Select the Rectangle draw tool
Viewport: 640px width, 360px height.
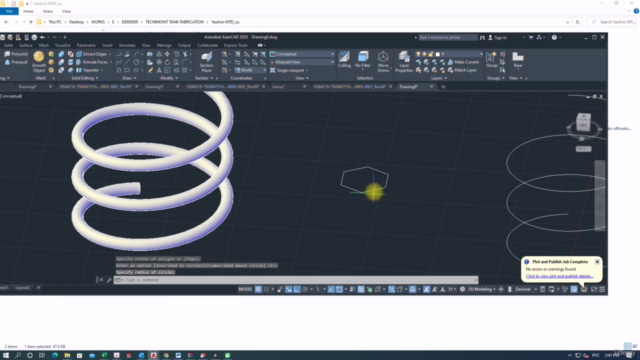(x=127, y=70)
